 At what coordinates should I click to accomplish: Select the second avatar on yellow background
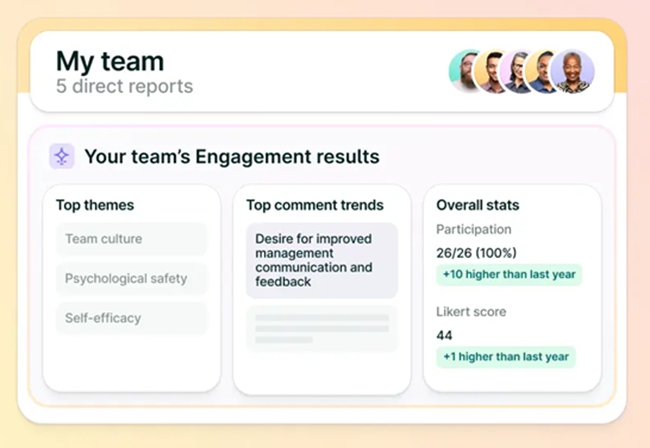(489, 71)
